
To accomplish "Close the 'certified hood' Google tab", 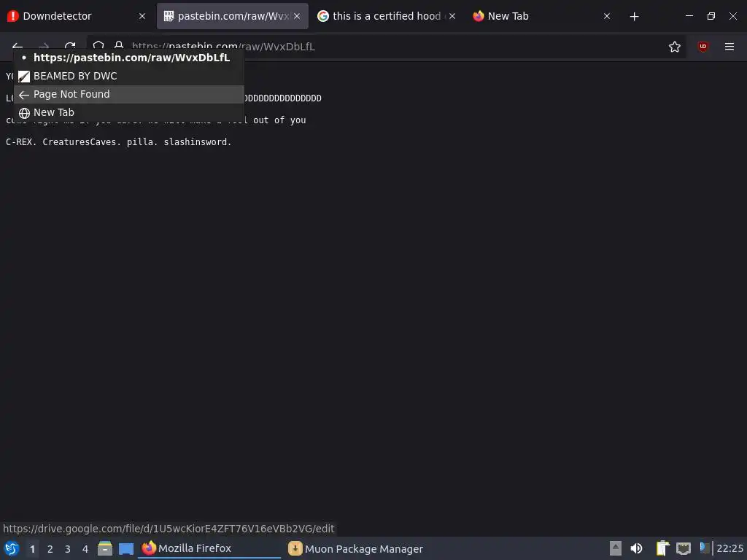I will [x=452, y=16].
